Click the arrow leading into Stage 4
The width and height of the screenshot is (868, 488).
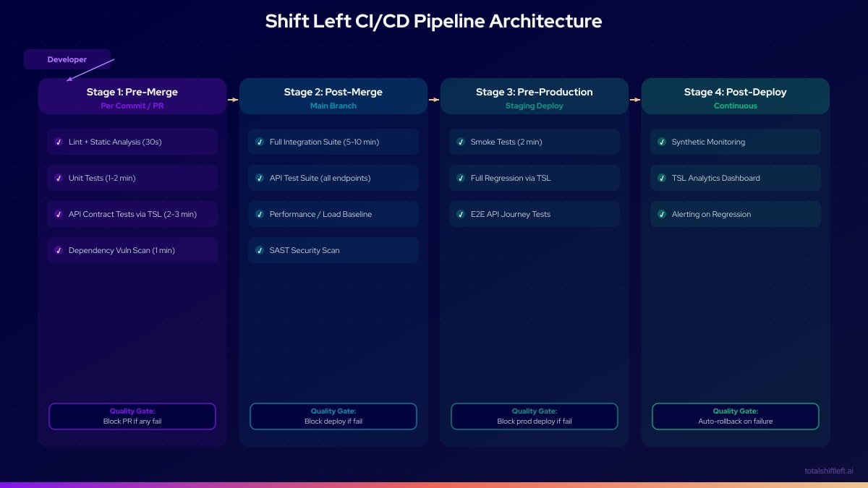pos(635,99)
